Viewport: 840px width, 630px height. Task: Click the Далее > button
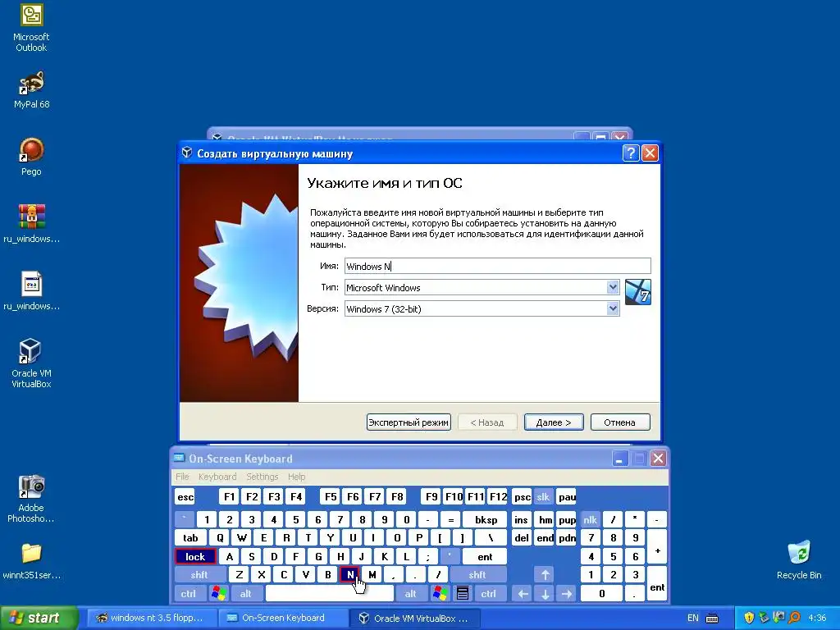tap(554, 422)
